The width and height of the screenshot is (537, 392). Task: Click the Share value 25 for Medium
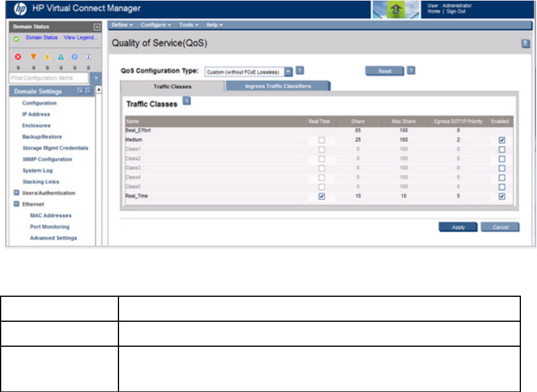coord(358,140)
